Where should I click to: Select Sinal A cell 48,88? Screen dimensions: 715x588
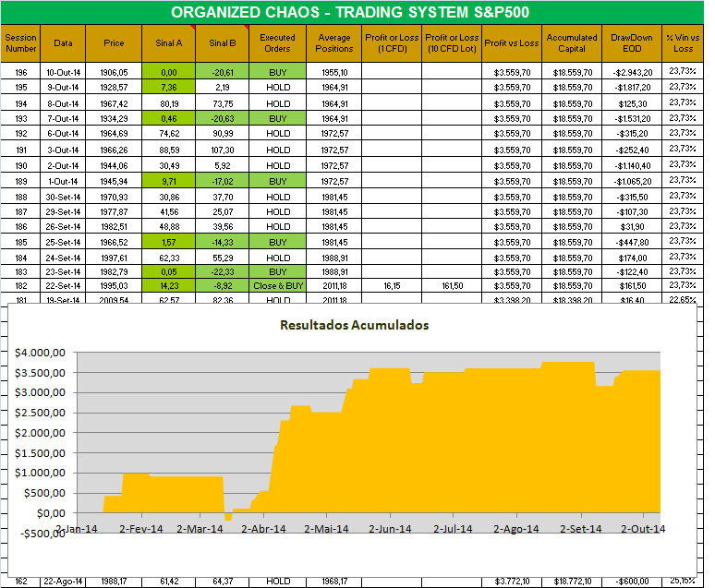pos(169,226)
